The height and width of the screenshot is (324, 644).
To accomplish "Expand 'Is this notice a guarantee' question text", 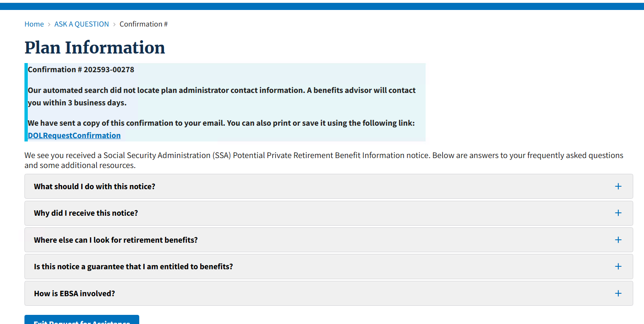I will [133, 267].
